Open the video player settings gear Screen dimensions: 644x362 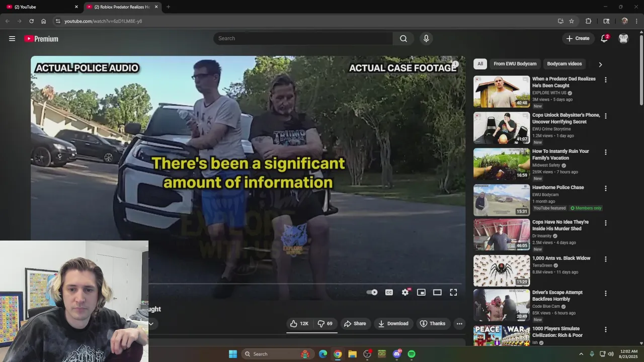tap(405, 292)
